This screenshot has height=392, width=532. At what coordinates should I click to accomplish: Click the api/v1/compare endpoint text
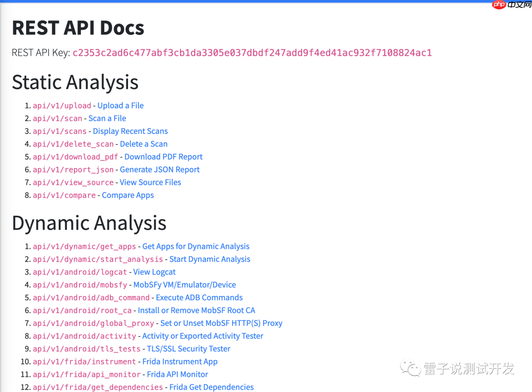click(65, 196)
